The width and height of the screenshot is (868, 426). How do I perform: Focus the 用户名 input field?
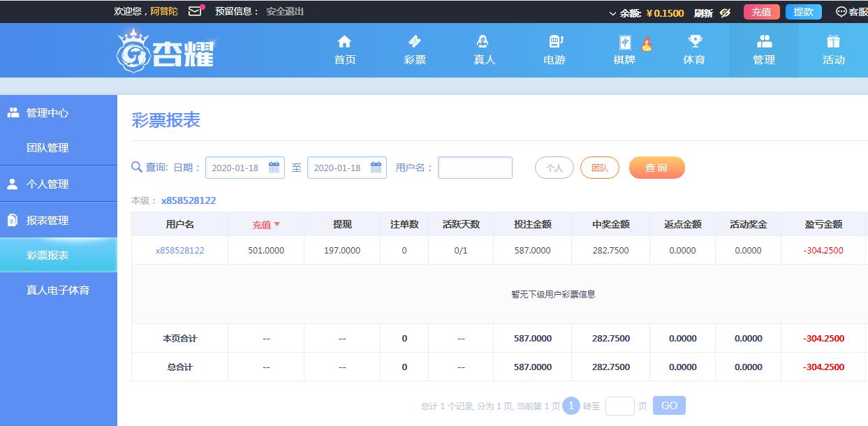(x=475, y=168)
